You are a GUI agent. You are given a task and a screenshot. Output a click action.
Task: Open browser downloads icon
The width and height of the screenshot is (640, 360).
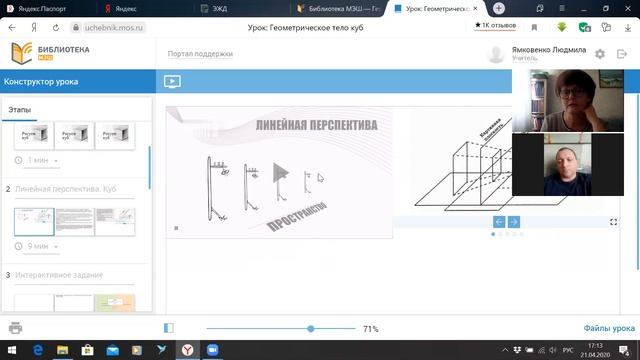[x=628, y=28]
